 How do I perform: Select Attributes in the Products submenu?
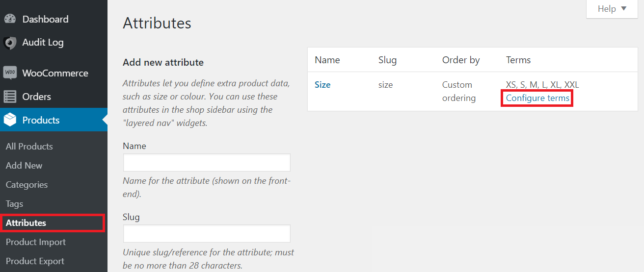tap(26, 223)
